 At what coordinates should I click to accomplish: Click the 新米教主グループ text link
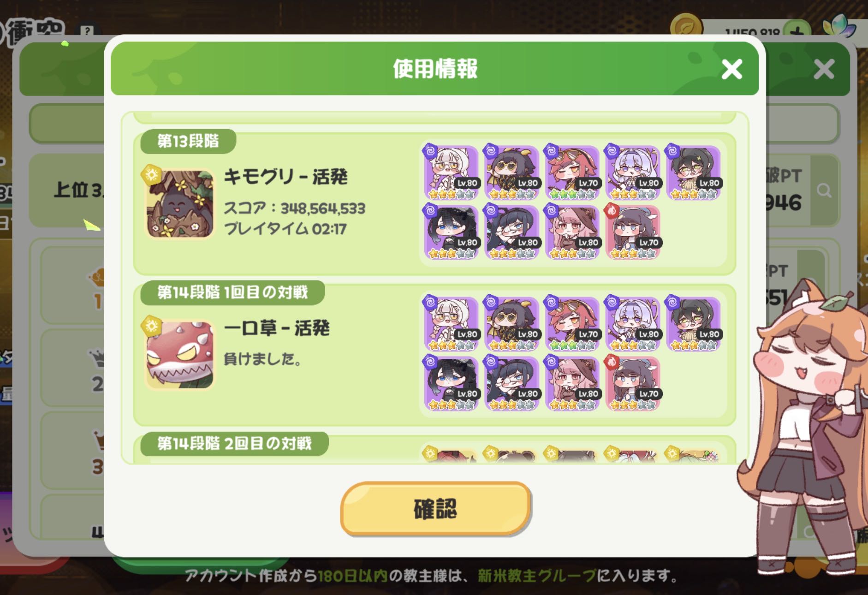pos(537,576)
